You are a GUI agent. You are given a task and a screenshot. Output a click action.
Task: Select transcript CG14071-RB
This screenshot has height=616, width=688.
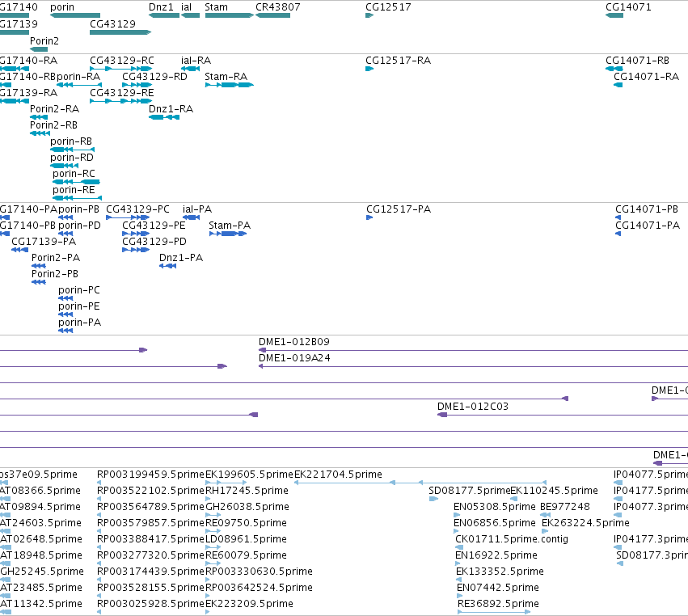coord(614,69)
